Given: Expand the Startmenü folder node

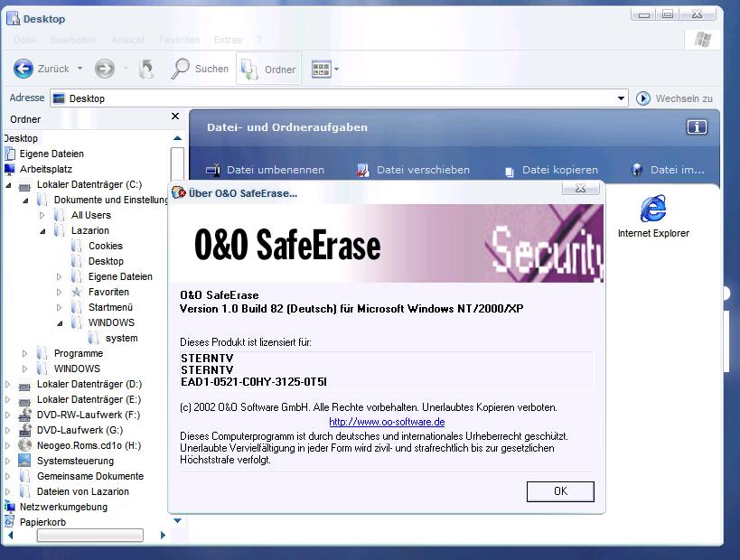Looking at the screenshot, I should 60,308.
